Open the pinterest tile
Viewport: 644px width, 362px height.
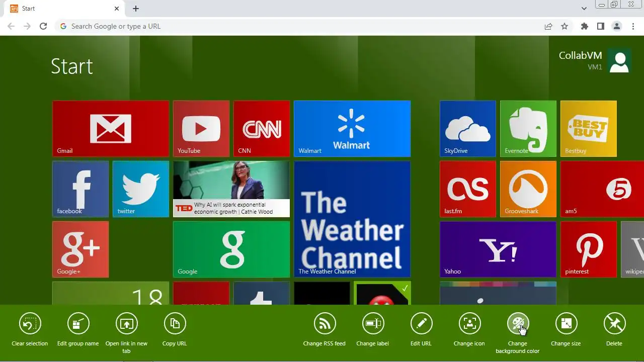coord(589,249)
